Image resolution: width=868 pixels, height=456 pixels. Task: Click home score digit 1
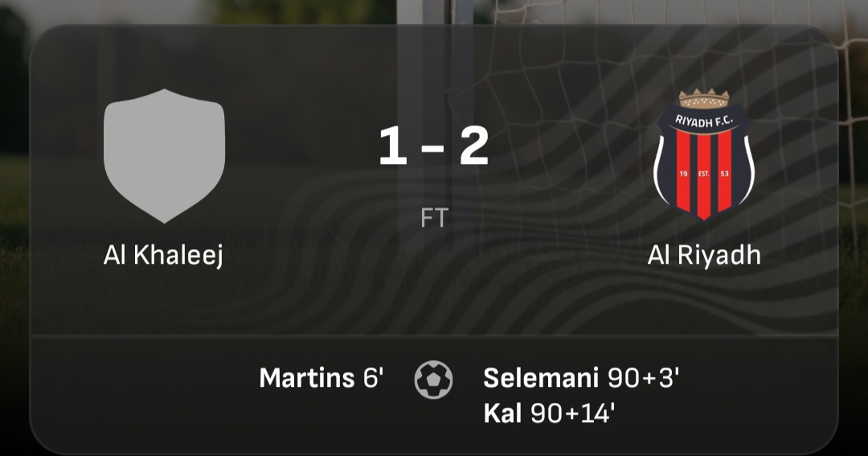click(393, 146)
